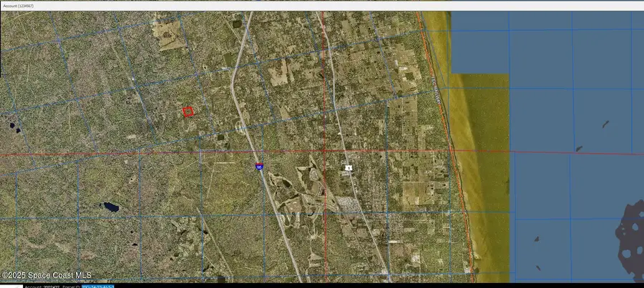
Task: Click the Account (1234567) title text
Action: 19,6
